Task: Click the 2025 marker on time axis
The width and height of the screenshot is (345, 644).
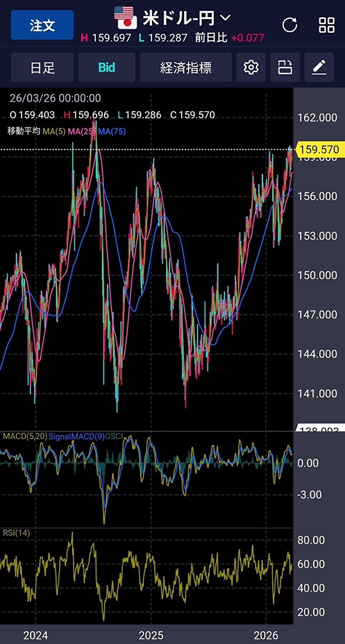Action: click(151, 636)
